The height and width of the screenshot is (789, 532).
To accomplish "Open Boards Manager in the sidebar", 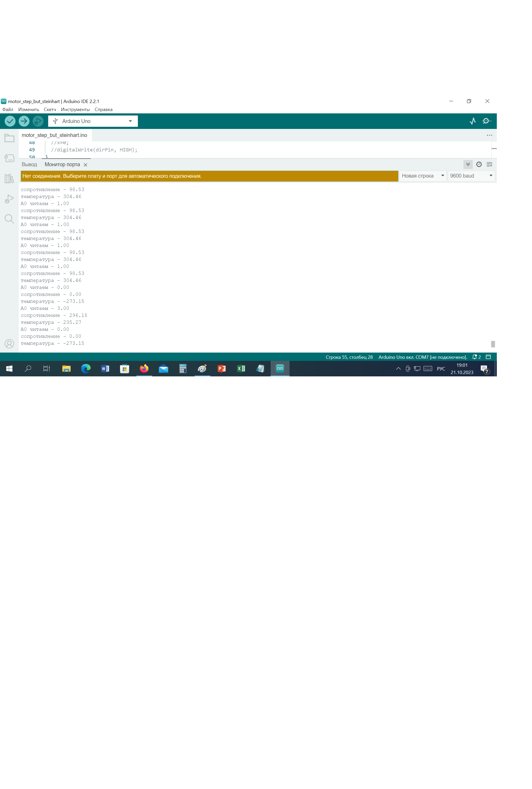I will tap(9, 158).
